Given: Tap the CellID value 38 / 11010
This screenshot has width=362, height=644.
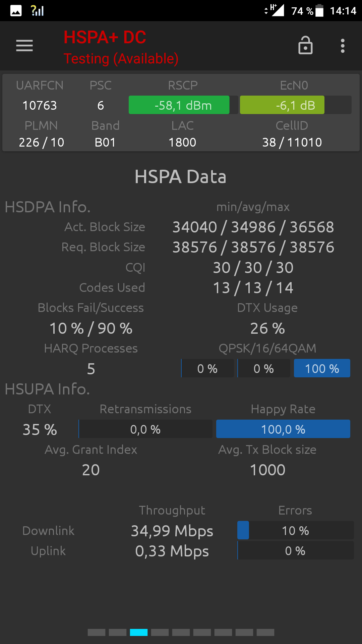Looking at the screenshot, I should tap(292, 142).
